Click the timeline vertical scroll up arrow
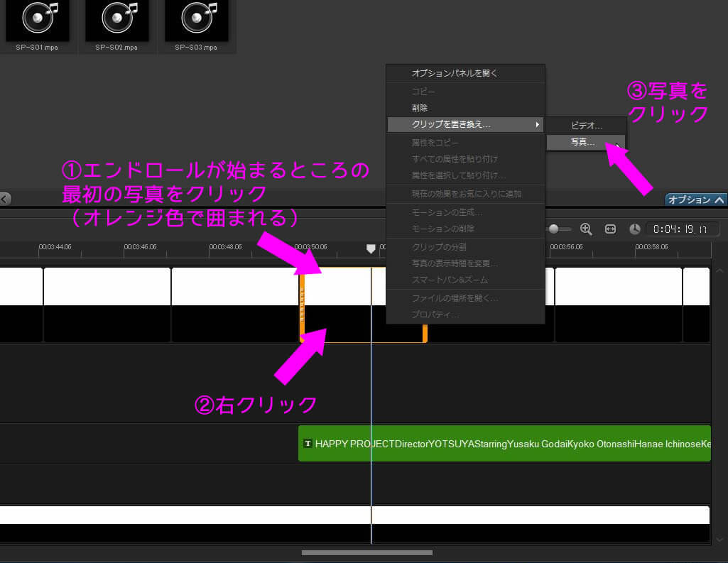The width and height of the screenshot is (728, 563). (719, 271)
